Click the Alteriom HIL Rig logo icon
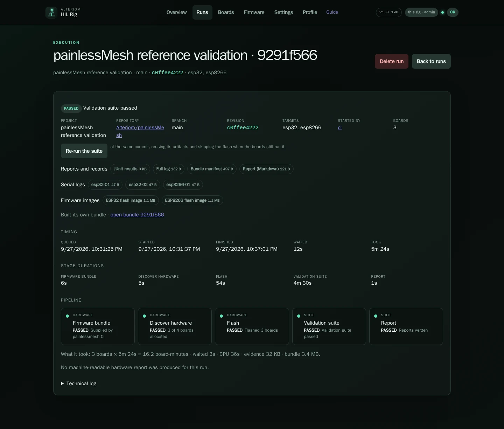Image resolution: width=504 pixels, height=429 pixels. tap(51, 12)
